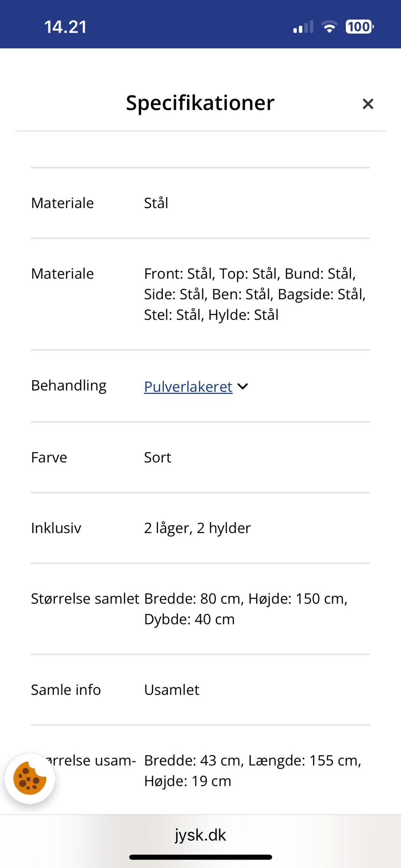The width and height of the screenshot is (401, 868).
Task: Tap the cellular signal indicator
Action: pyautogui.click(x=302, y=26)
